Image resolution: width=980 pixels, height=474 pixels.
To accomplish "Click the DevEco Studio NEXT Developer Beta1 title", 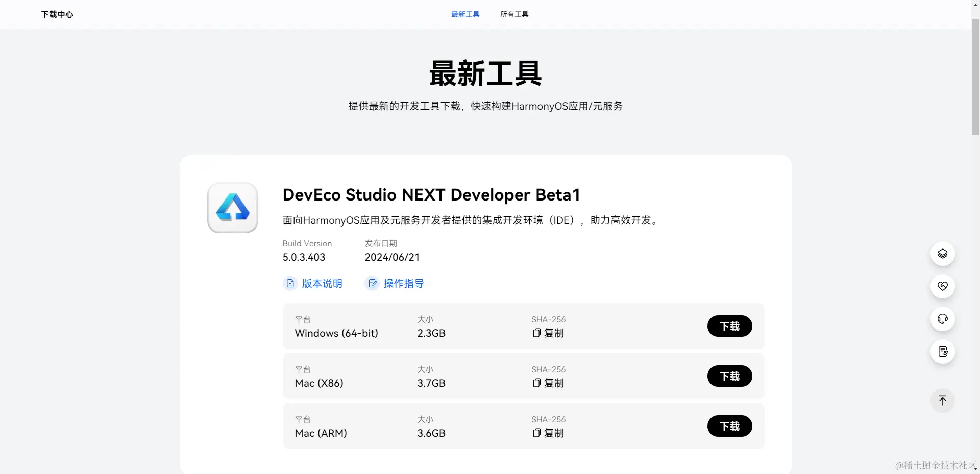I will tap(431, 195).
